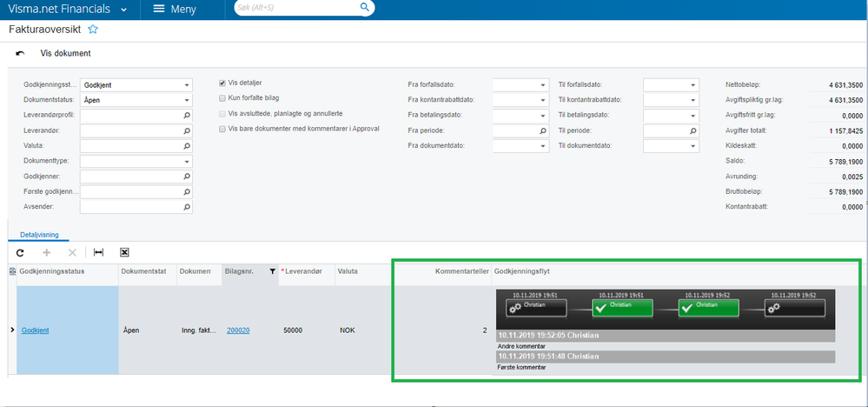Focus the Søk (Alt+S) search box
Viewport: 868px width, 407px height.
296,7
